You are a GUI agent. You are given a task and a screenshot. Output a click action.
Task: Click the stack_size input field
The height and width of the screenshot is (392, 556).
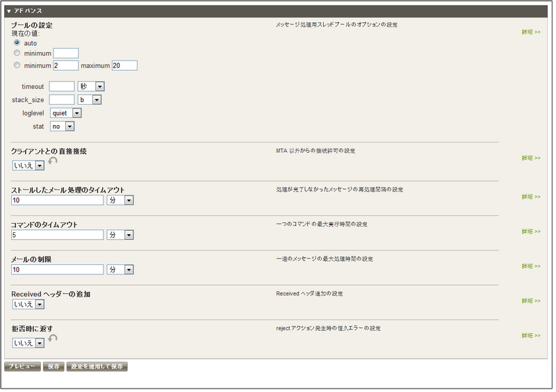click(x=62, y=99)
